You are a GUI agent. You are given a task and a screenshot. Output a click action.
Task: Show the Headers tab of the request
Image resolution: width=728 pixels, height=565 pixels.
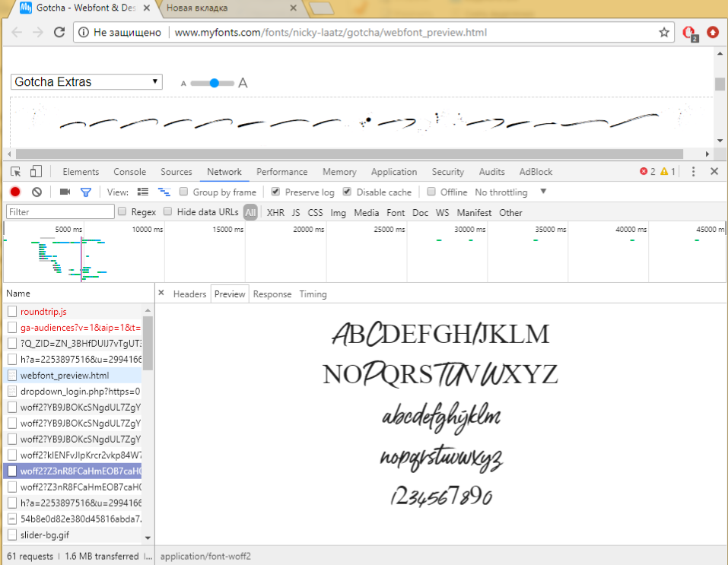[x=189, y=294]
